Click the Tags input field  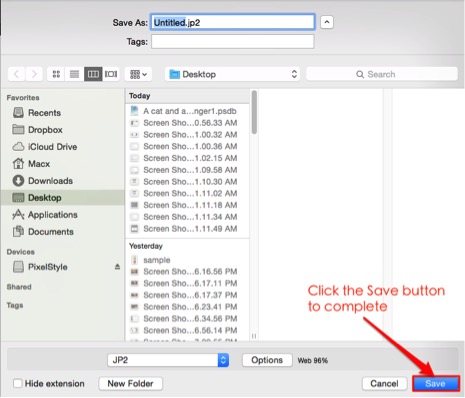232,42
